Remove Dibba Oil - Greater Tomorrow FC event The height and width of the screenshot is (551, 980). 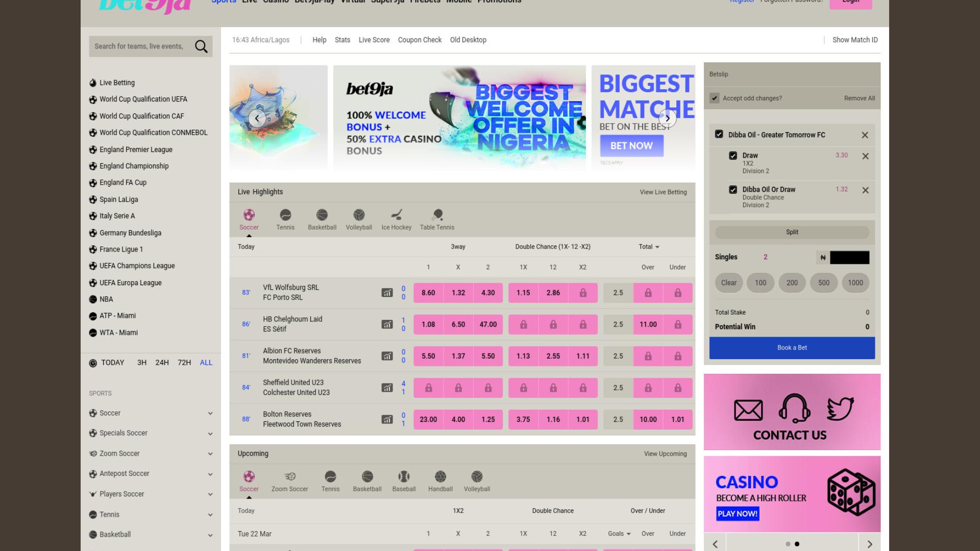pyautogui.click(x=865, y=135)
